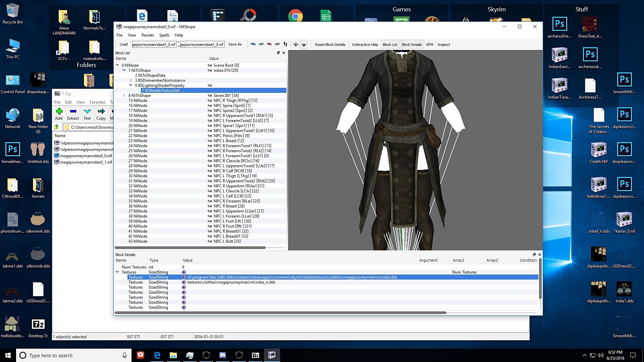This screenshot has height=362, width=644.
Task: Open Microsoft Edge from the taskbar
Action: [x=157, y=355]
